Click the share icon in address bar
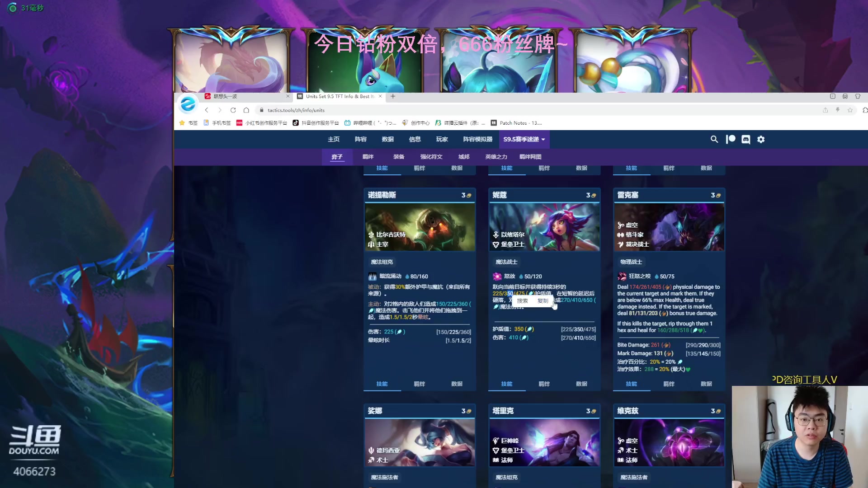 click(825, 110)
